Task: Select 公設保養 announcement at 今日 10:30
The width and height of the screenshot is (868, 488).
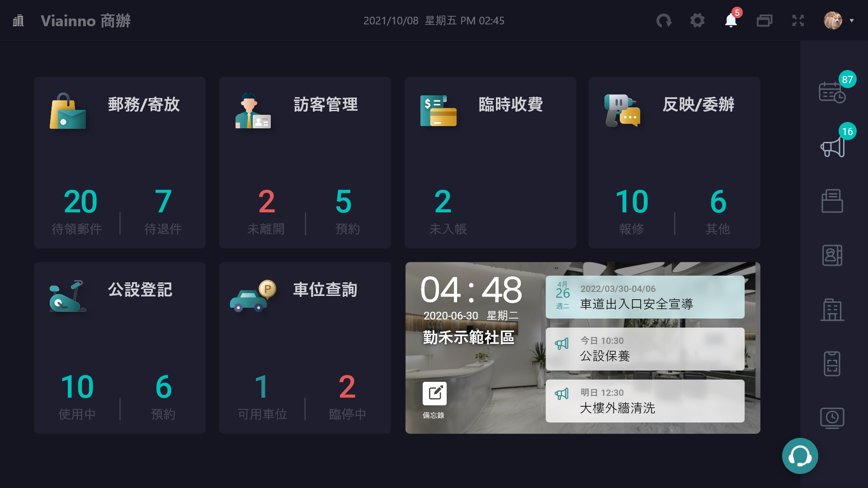Action: 645,349
